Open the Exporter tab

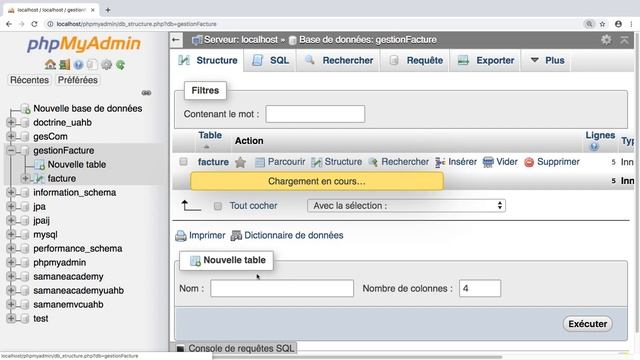[x=485, y=60]
